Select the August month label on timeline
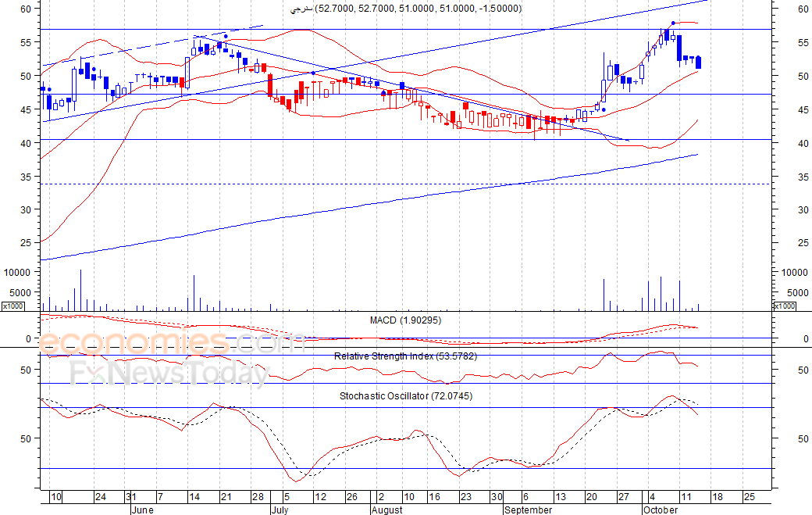This screenshot has height=515, width=812. [386, 510]
